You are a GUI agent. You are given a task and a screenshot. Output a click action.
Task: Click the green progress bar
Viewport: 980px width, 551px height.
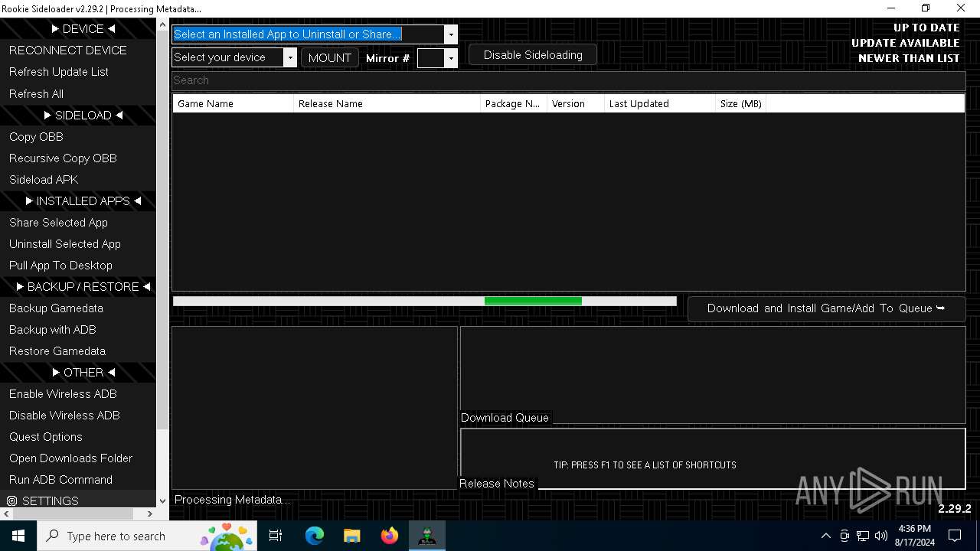[533, 301]
